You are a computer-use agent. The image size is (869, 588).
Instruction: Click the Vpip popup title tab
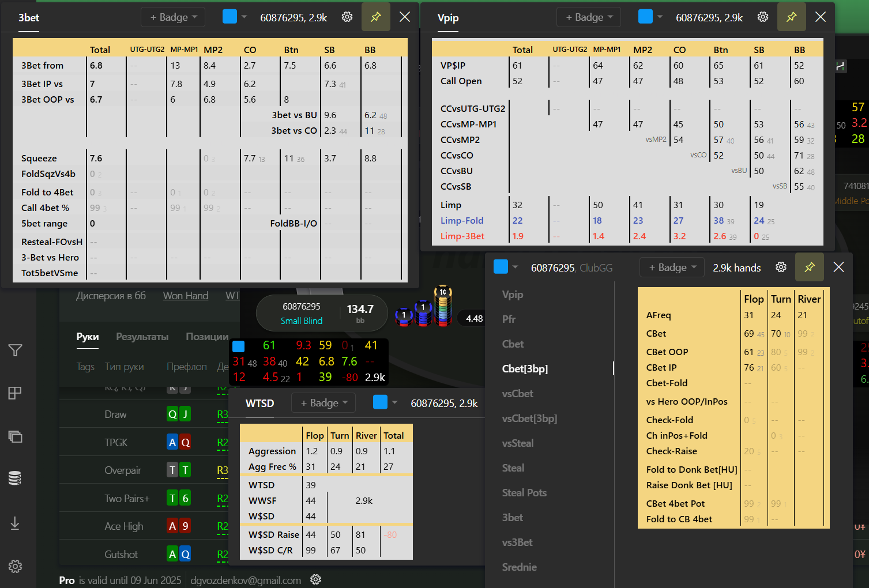click(x=448, y=18)
